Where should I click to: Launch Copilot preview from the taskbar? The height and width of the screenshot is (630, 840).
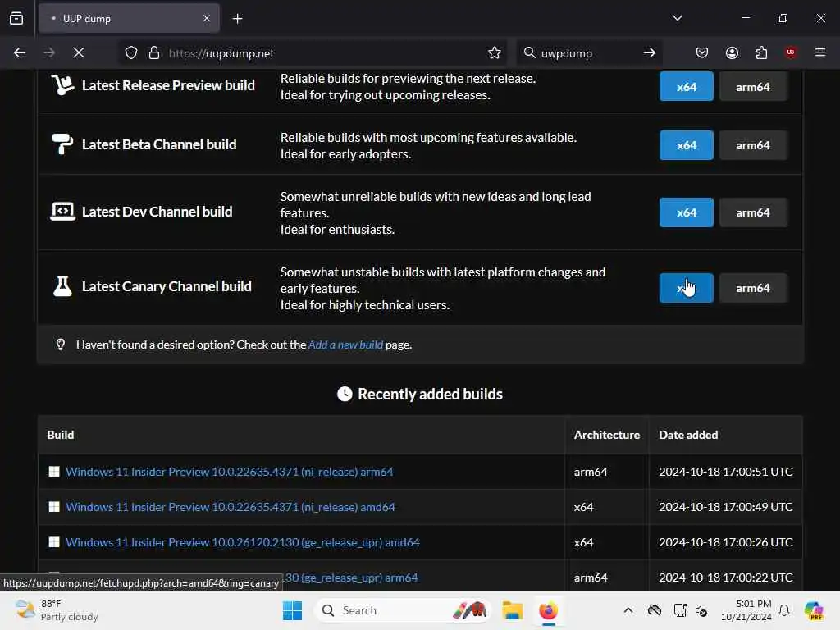tap(814, 610)
